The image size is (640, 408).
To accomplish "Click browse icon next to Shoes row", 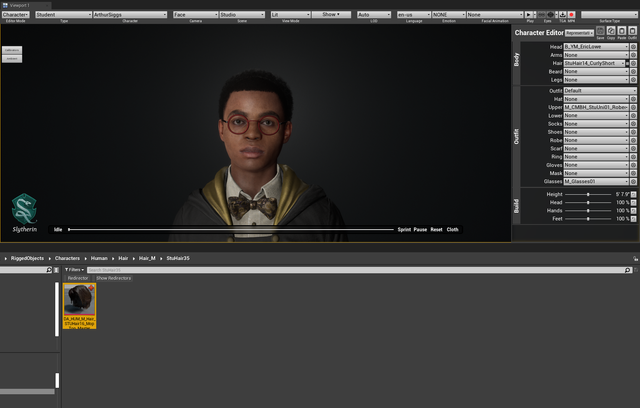I will coord(633,132).
